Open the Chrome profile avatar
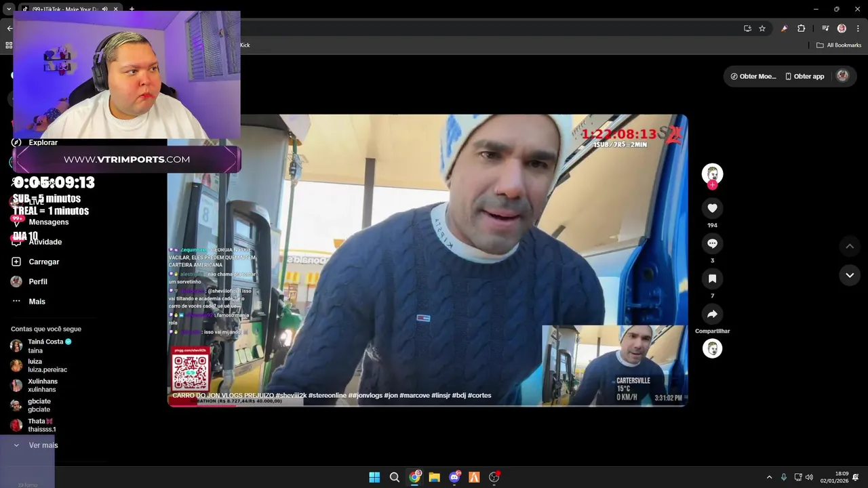This screenshot has height=488, width=868. (x=842, y=28)
